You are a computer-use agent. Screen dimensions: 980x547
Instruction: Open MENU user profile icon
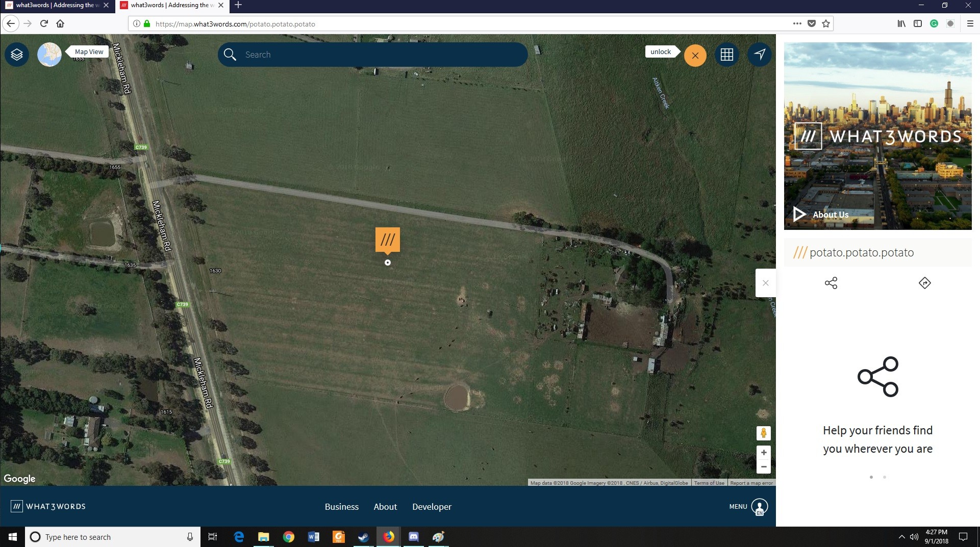760,507
